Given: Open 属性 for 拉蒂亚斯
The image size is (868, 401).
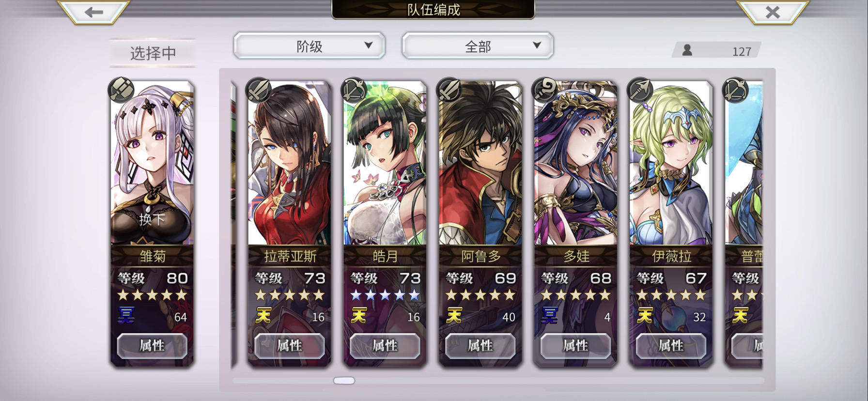Looking at the screenshot, I should point(289,346).
